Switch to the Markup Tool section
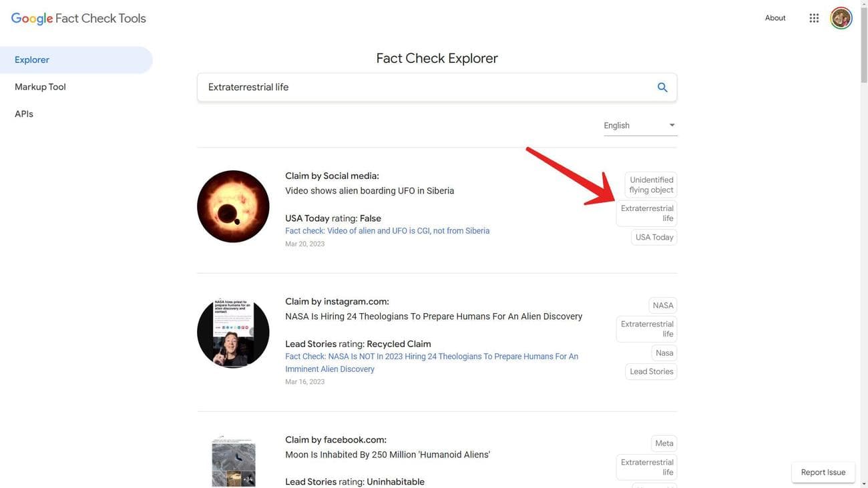The image size is (868, 488). point(40,87)
